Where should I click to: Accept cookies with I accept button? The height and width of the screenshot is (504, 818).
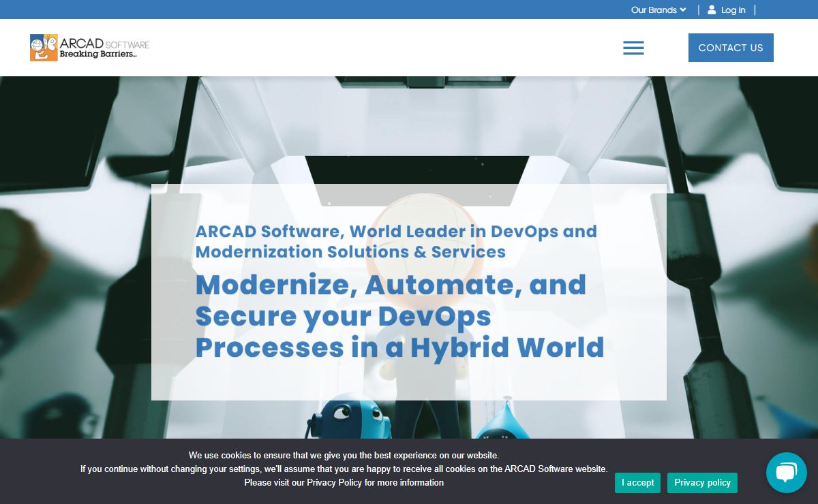(x=637, y=482)
